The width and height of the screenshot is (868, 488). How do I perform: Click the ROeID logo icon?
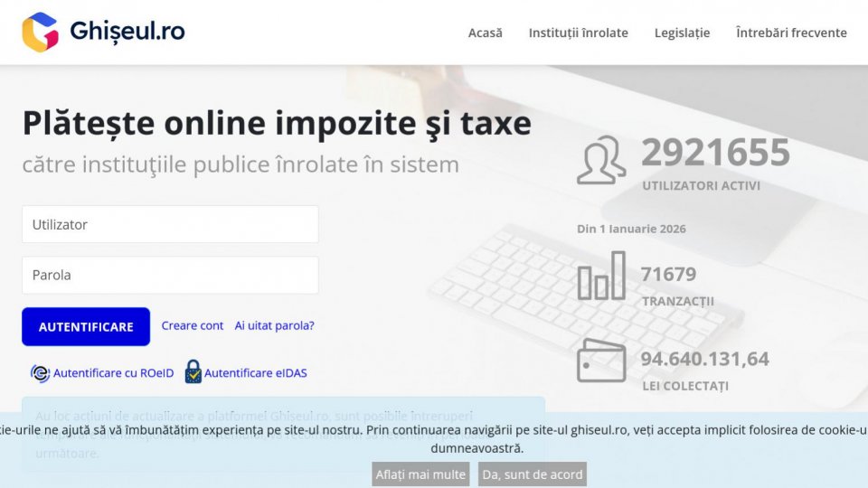(x=40, y=373)
